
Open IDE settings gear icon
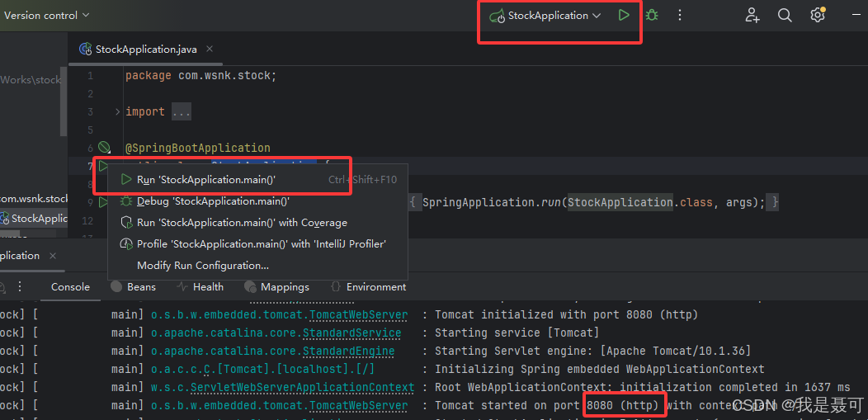click(818, 16)
